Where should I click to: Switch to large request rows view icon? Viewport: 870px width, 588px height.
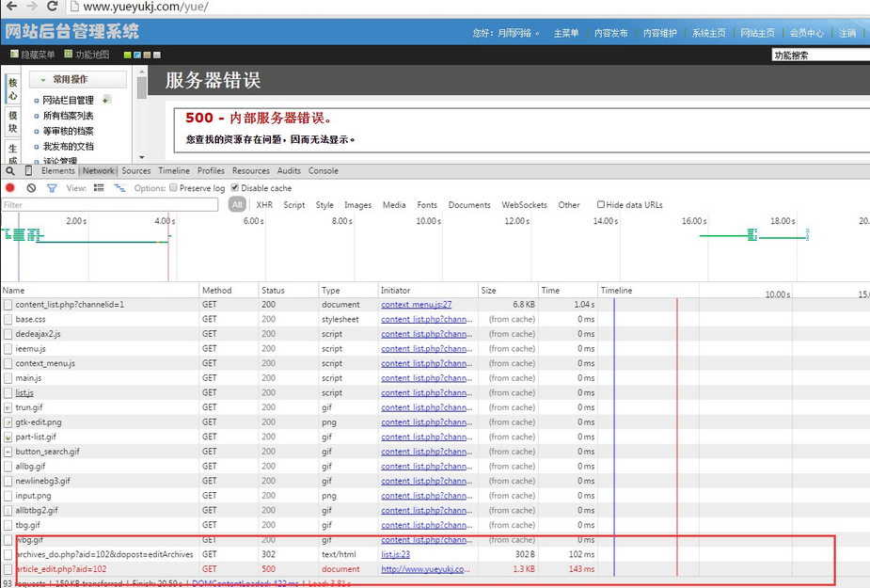99,188
